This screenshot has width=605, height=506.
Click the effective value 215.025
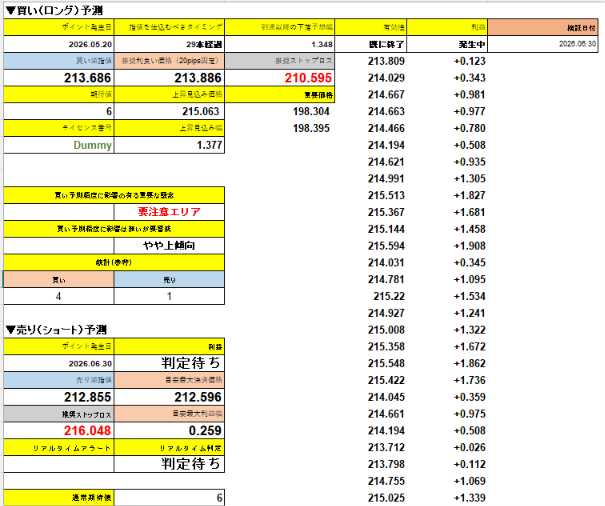click(x=386, y=498)
